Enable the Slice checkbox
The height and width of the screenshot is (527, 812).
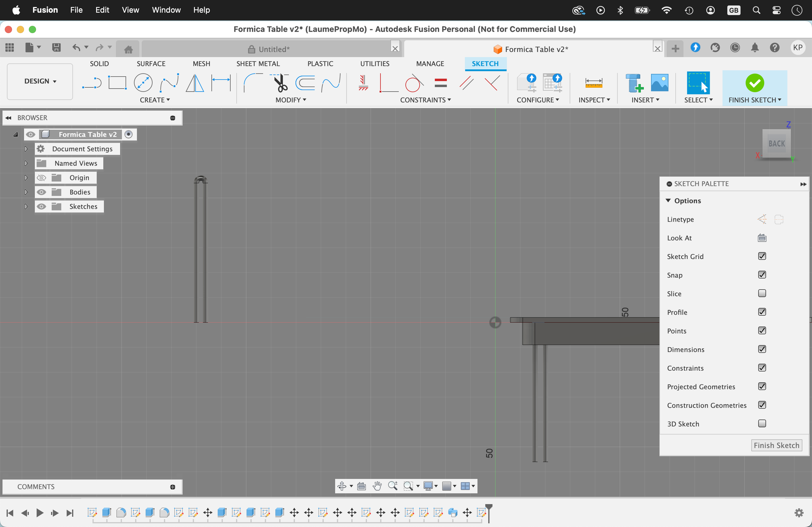tap(762, 293)
